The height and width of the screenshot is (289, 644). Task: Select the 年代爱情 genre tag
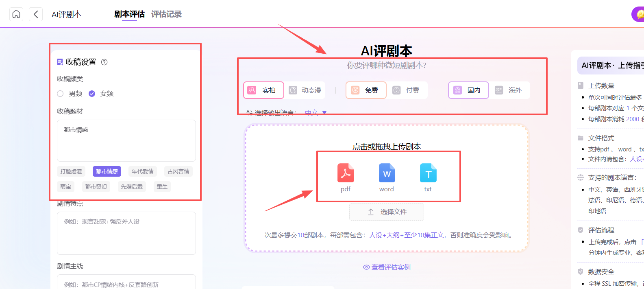[143, 171]
